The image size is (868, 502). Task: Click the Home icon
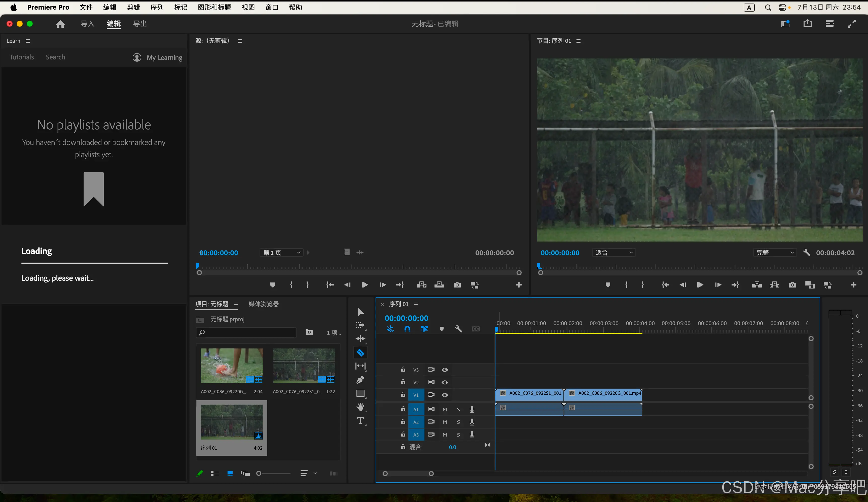click(60, 24)
